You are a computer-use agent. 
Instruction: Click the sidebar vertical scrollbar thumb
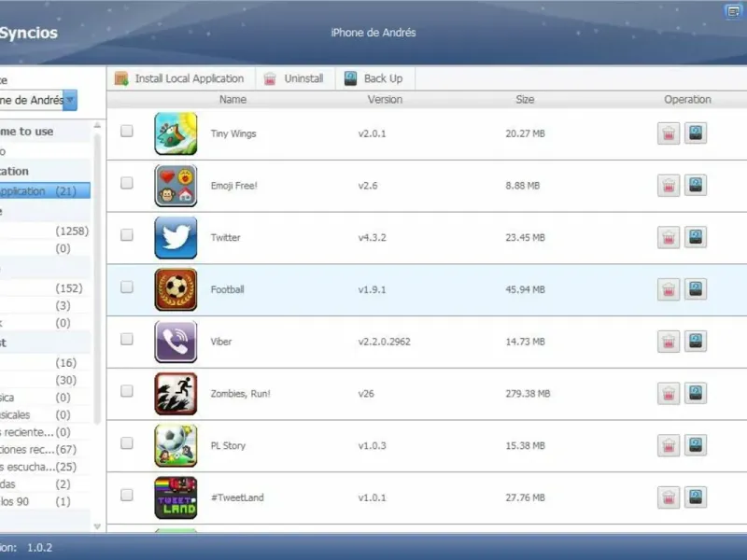97,279
